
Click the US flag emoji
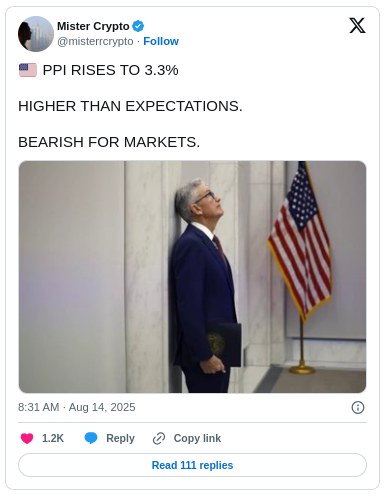[28, 70]
